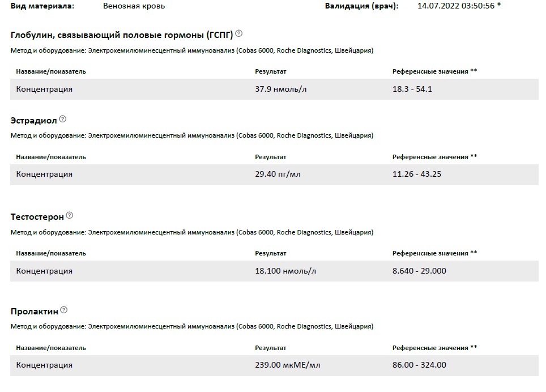Click the Вид материала label
Viewport: 546px width, 392px height.
[x=42, y=6]
